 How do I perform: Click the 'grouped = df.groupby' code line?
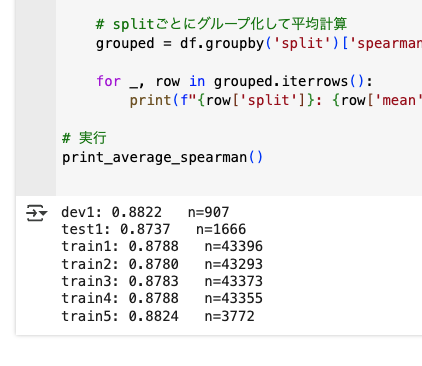(259, 43)
